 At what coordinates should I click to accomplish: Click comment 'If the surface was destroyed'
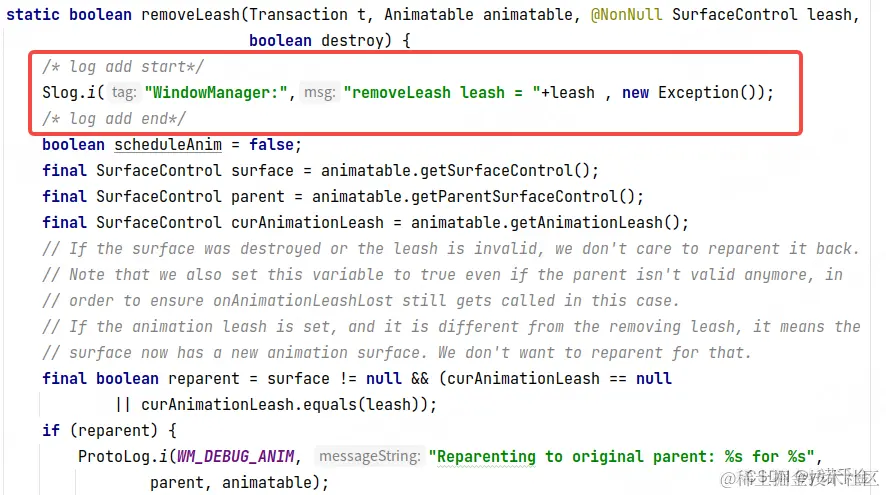coord(450,249)
